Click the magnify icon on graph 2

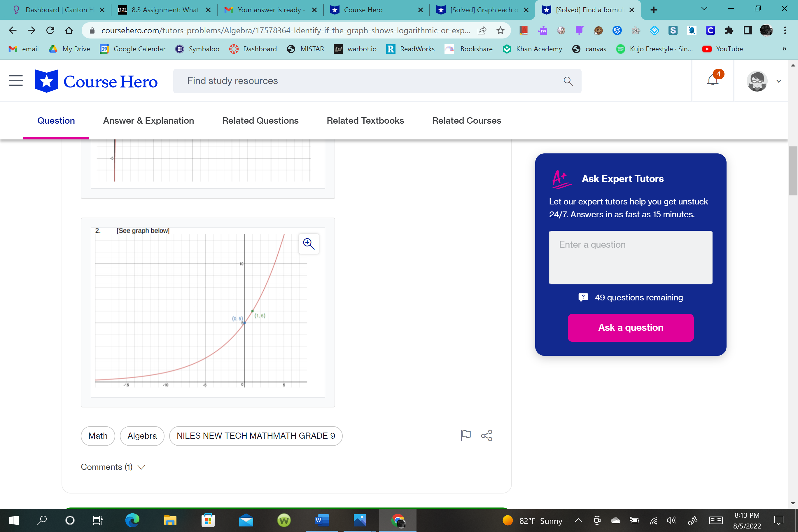click(308, 244)
